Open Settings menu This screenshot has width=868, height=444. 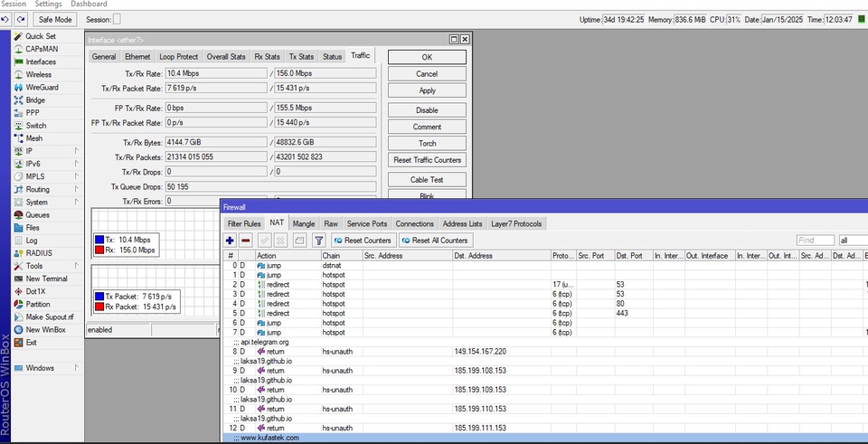(x=48, y=4)
